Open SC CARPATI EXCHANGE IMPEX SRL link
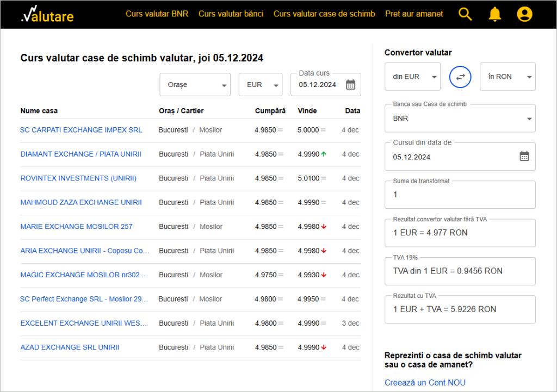This screenshot has width=557, height=392. tap(81, 130)
